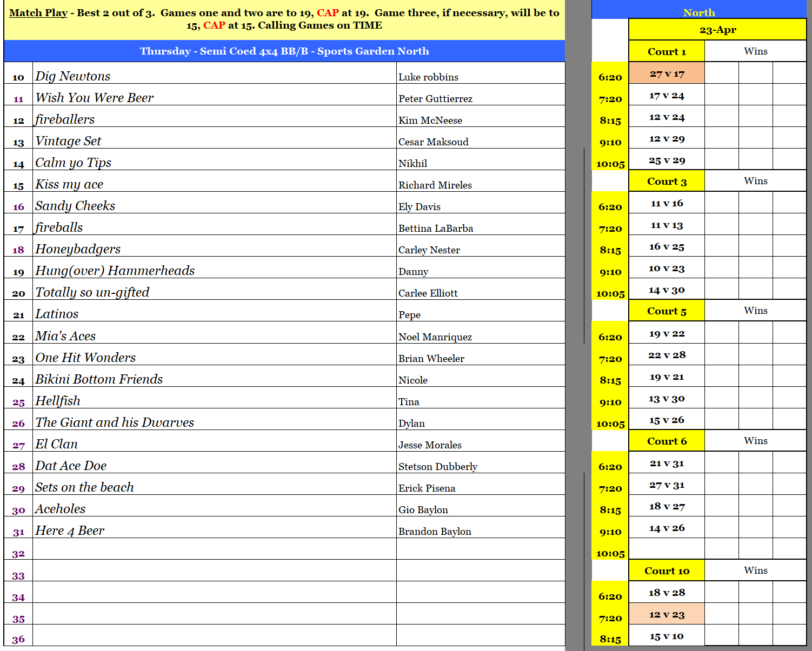Select the highlighted 12 v 23 match cell
Screen dimensions: 812x651
pyautogui.click(x=666, y=615)
